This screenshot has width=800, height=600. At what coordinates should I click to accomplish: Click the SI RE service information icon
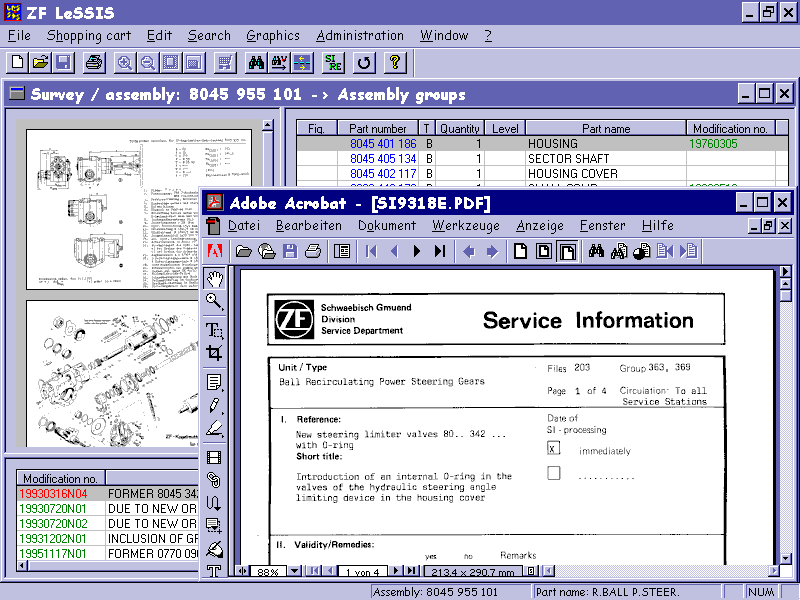[333, 63]
